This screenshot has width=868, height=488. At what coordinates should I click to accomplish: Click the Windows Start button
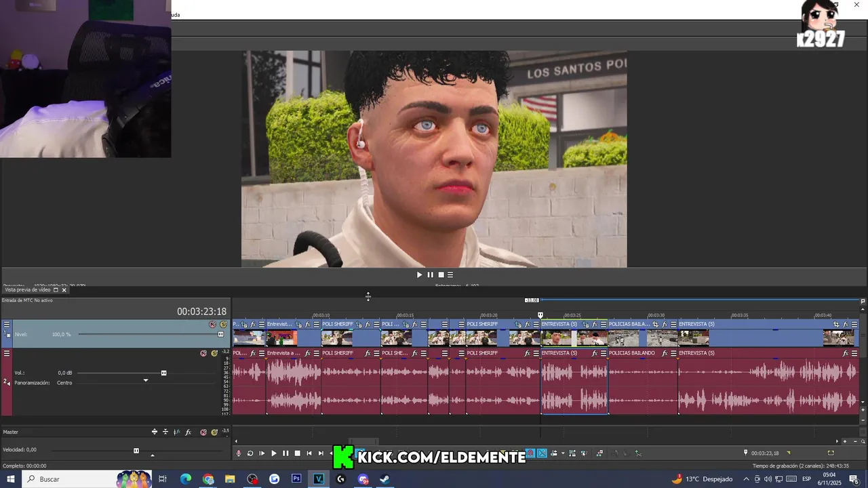click(10, 479)
